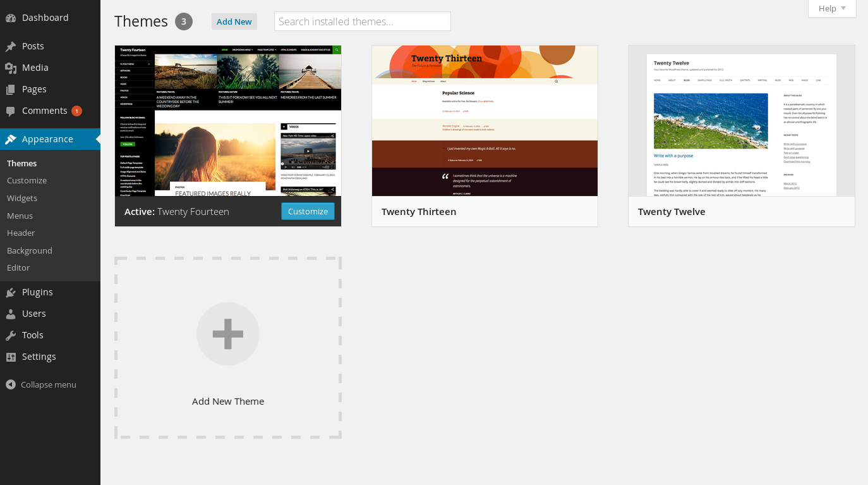Open the Comments menu
Viewport: 868px width, 485px height.
(50, 111)
